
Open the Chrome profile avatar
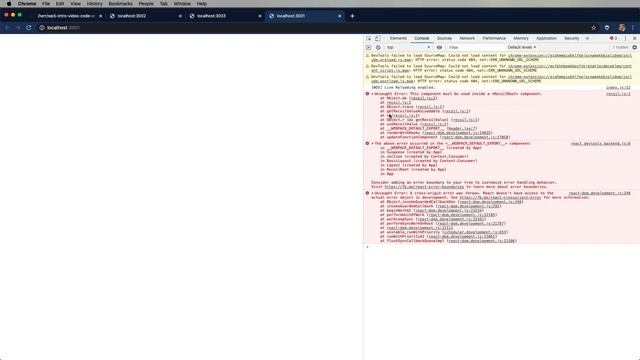click(x=622, y=28)
